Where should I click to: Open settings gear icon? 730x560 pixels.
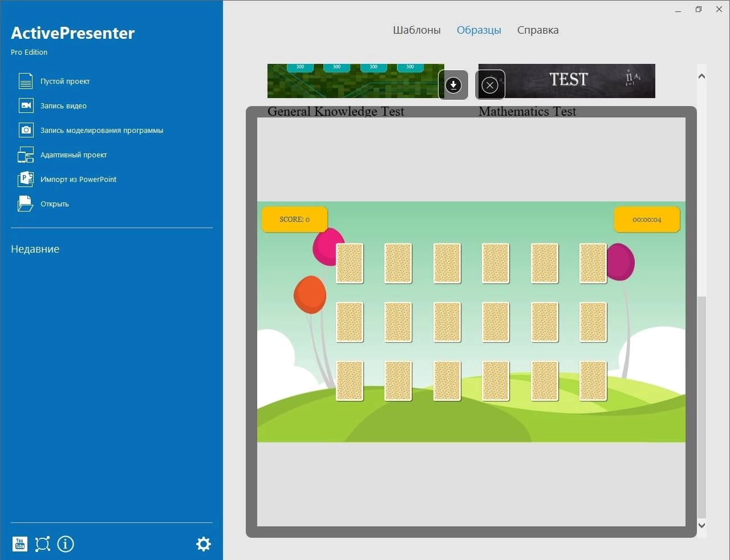(204, 544)
